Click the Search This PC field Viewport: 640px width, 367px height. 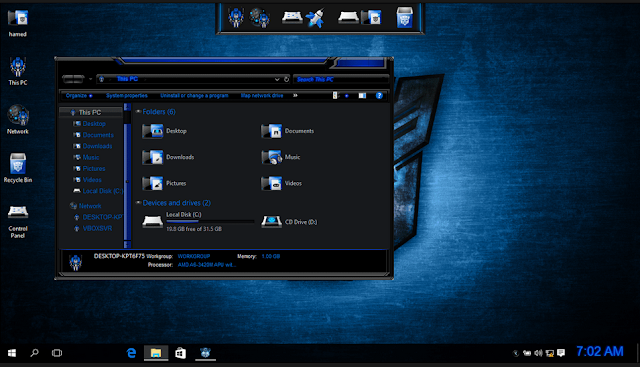click(x=341, y=79)
